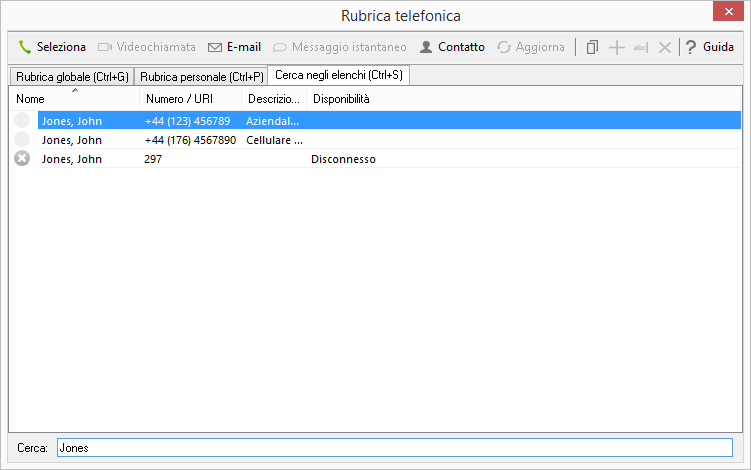This screenshot has height=470, width=751.
Task: Click the plus icon to add entry
Action: tap(617, 47)
